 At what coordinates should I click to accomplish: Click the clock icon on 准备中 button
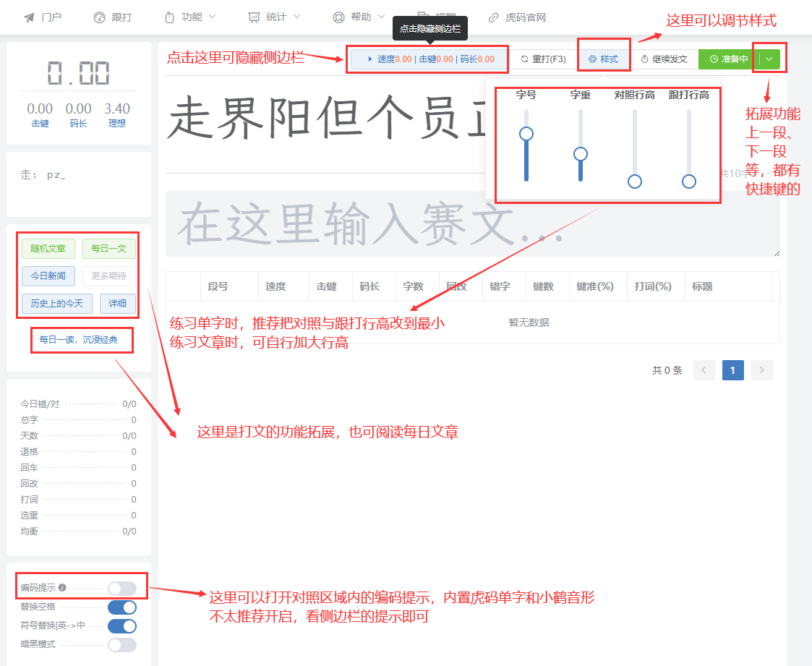click(714, 59)
